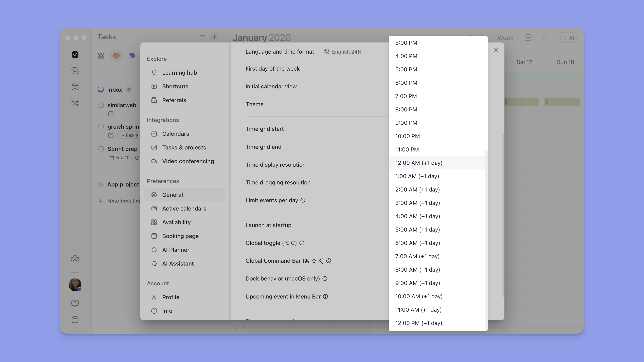Image resolution: width=644 pixels, height=362 pixels.
Task: Click the scheduling links icon in left rail
Action: [x=75, y=71]
